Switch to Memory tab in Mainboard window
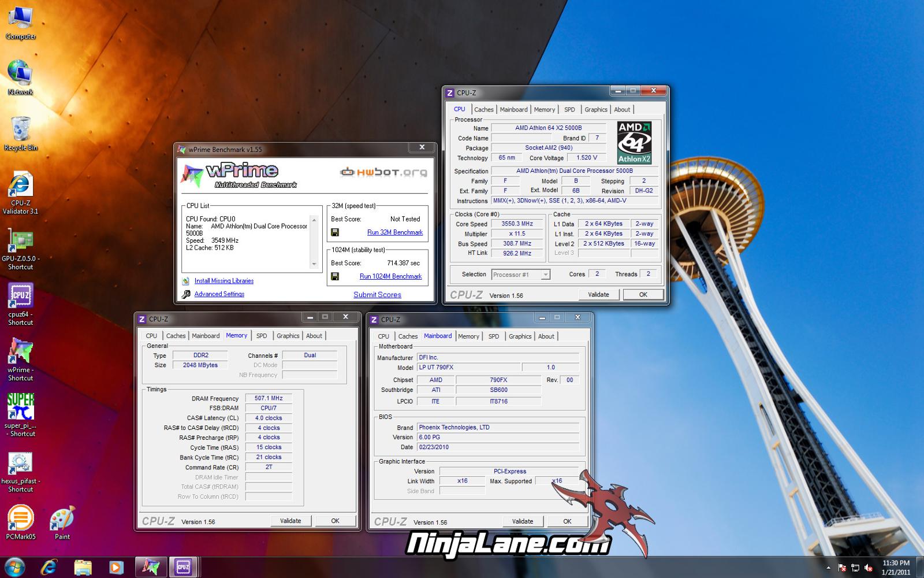The height and width of the screenshot is (578, 924). coord(468,336)
